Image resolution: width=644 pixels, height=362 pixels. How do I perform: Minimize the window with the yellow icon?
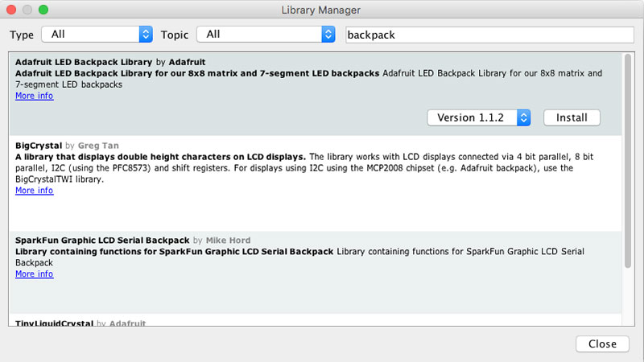[x=28, y=10]
